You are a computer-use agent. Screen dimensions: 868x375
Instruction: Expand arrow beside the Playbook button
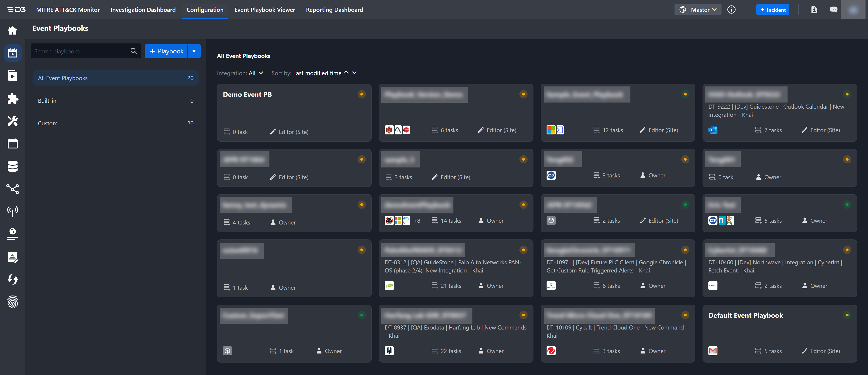click(194, 51)
